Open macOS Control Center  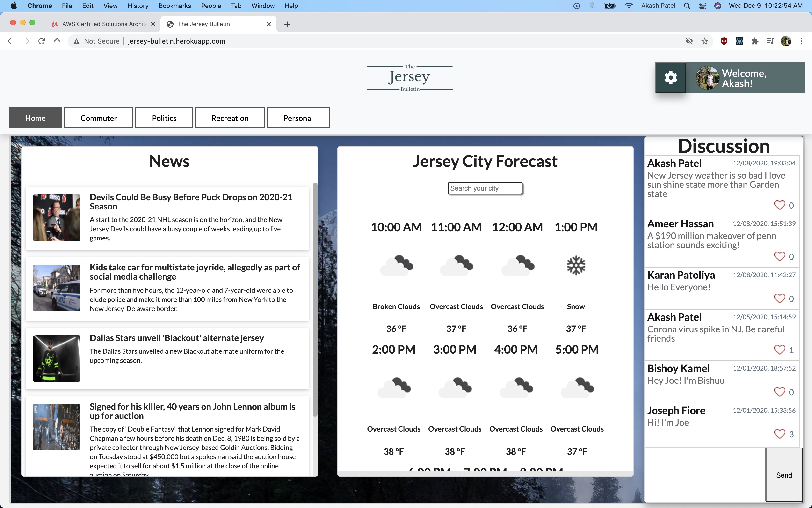click(x=702, y=6)
